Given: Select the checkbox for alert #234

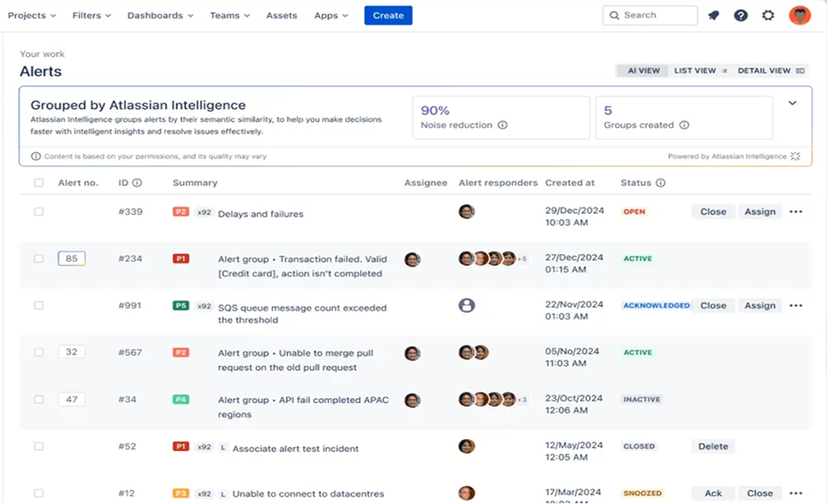Looking at the screenshot, I should point(38,259).
